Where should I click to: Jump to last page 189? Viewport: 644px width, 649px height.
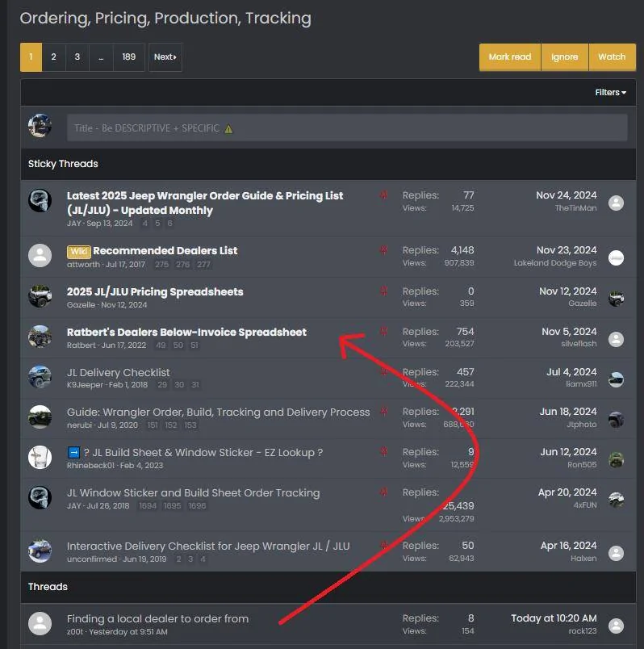pyautogui.click(x=128, y=57)
